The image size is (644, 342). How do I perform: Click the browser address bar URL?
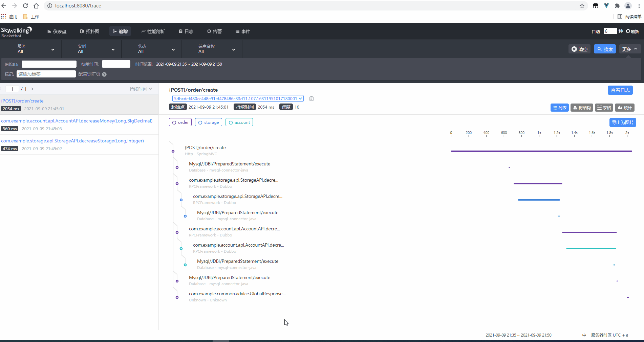(78, 6)
